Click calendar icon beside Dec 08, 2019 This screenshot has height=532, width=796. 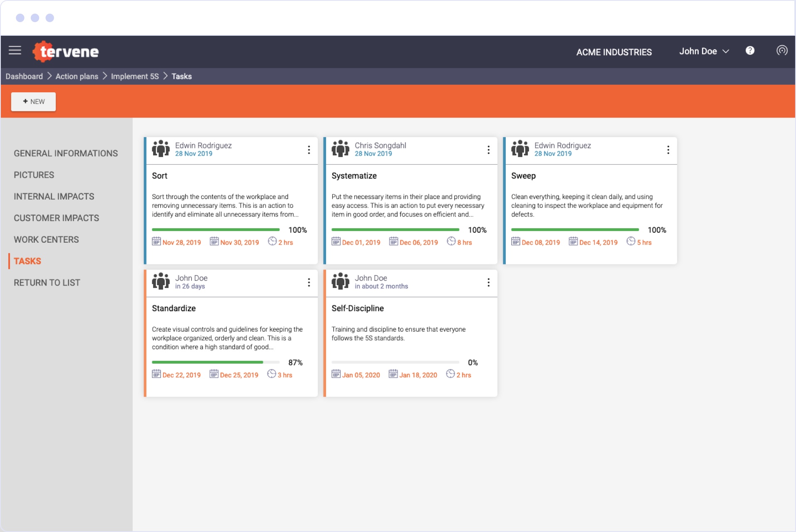coord(516,241)
